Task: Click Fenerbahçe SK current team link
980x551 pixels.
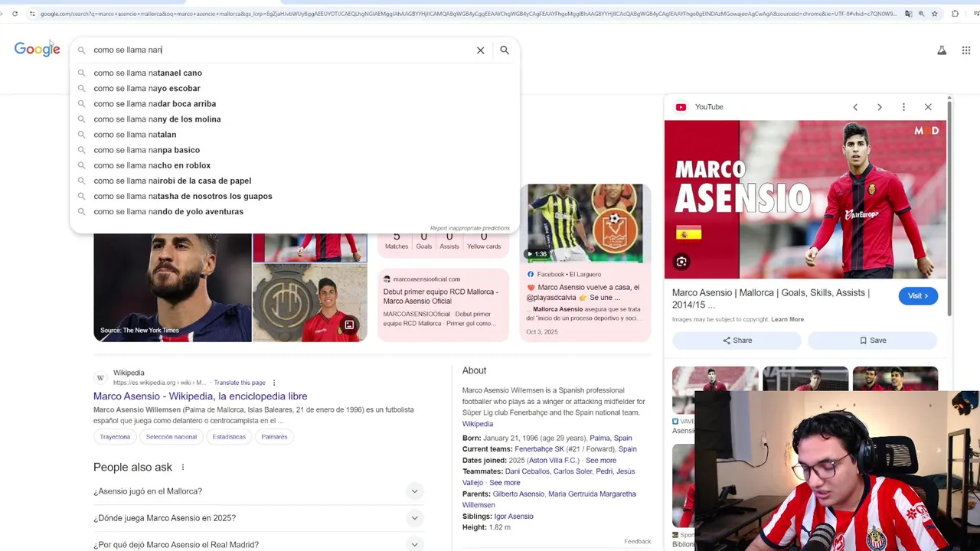Action: 539,449
